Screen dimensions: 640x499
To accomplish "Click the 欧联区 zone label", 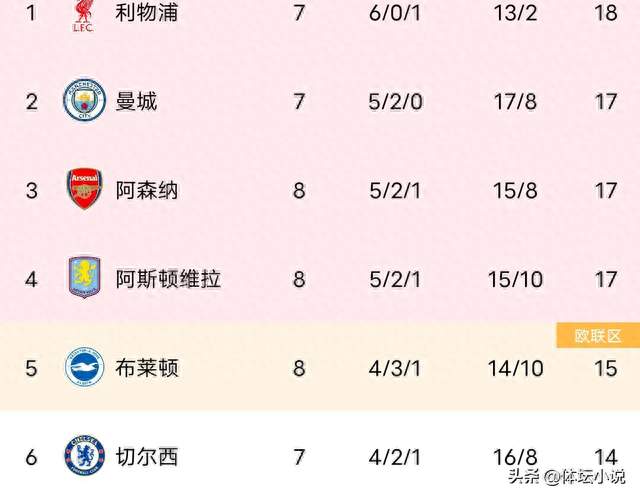I will click(597, 336).
